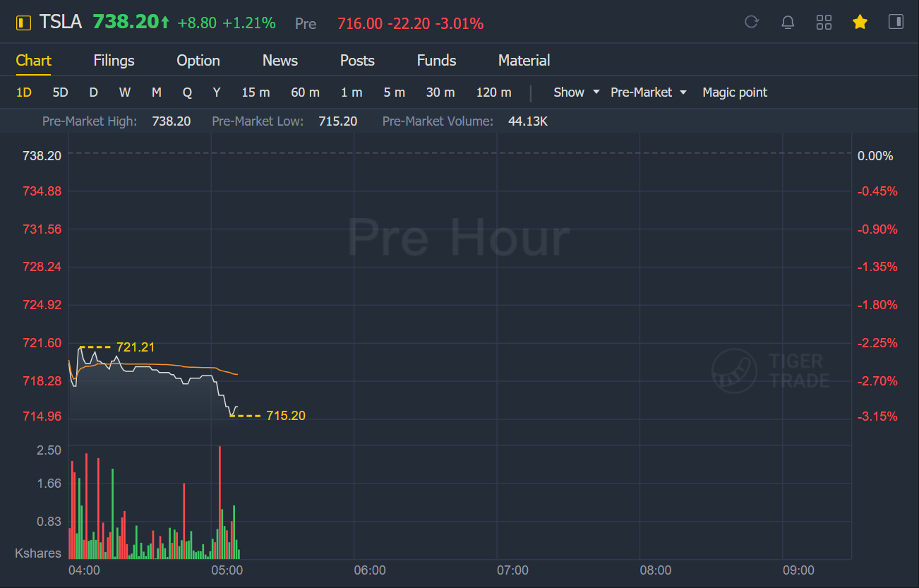Select the 1D timeframe
The image size is (919, 588).
pos(24,92)
